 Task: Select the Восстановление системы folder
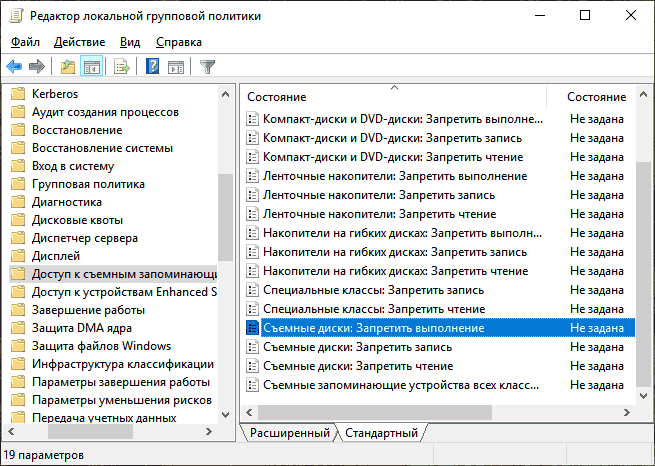(x=102, y=148)
